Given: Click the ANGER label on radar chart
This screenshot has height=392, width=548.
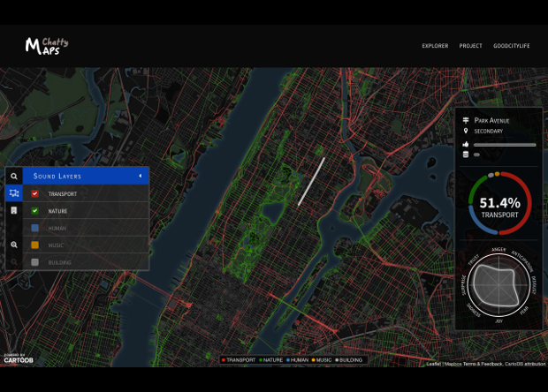Looking at the screenshot, I should click(x=499, y=250).
